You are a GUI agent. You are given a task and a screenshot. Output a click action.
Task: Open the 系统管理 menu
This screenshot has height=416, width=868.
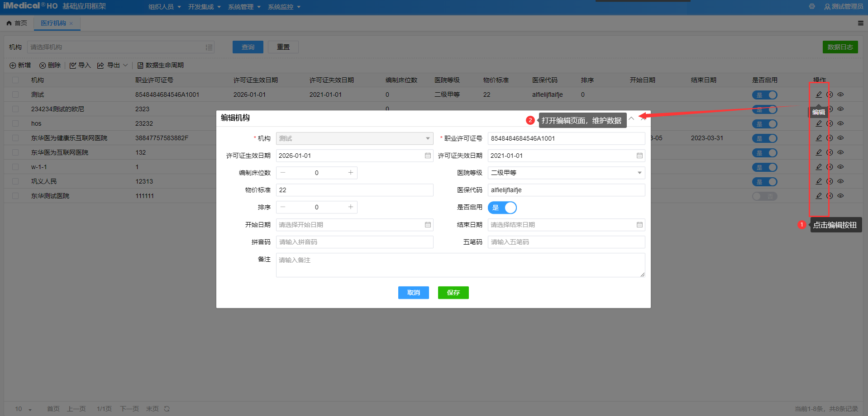click(244, 7)
